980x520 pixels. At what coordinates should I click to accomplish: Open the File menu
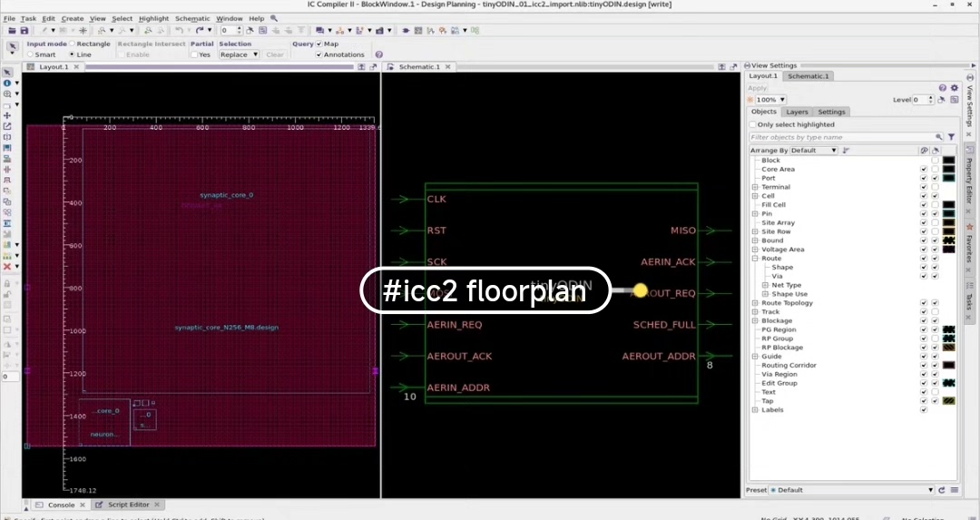9,19
